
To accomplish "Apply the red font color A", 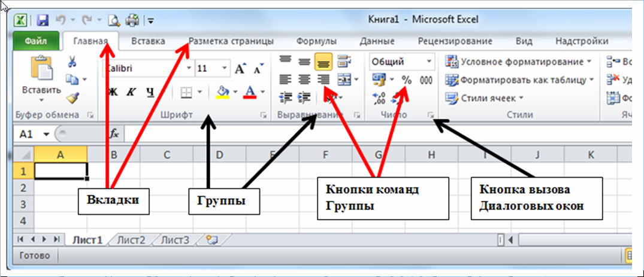I will (x=249, y=92).
